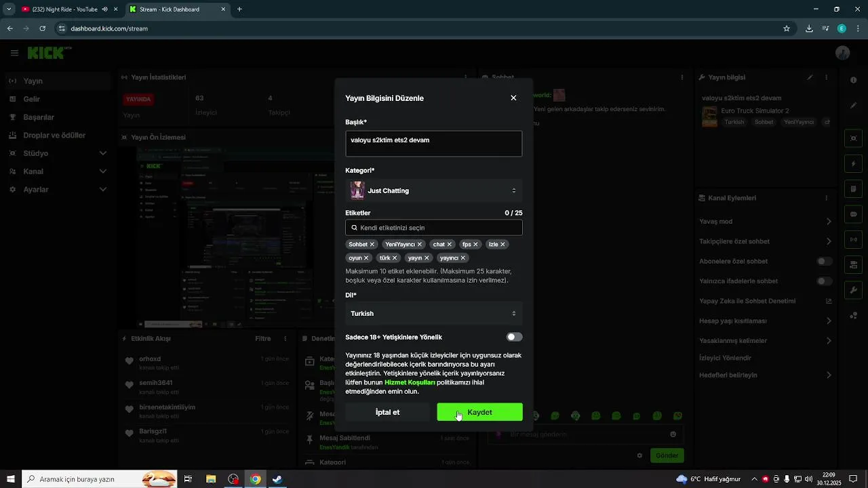Remove the chat tag chip
This screenshot has height=488, width=868.
click(x=450, y=245)
